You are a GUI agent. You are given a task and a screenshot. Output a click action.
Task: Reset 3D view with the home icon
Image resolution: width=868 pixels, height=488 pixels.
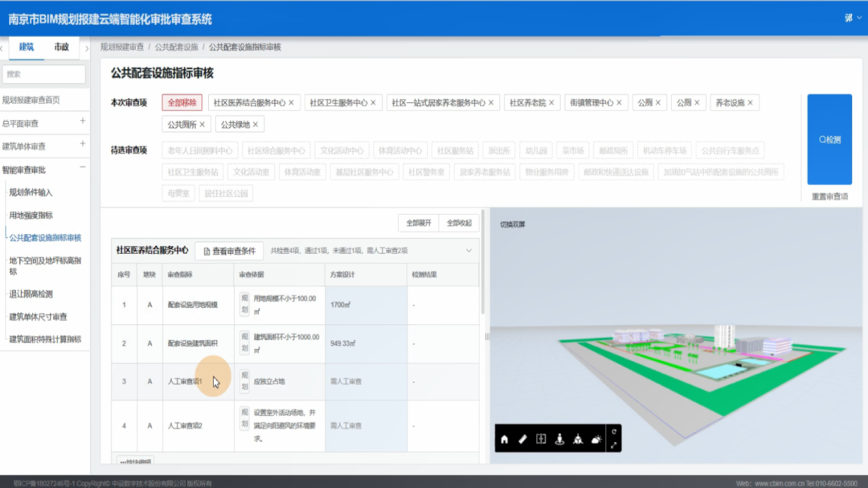504,439
